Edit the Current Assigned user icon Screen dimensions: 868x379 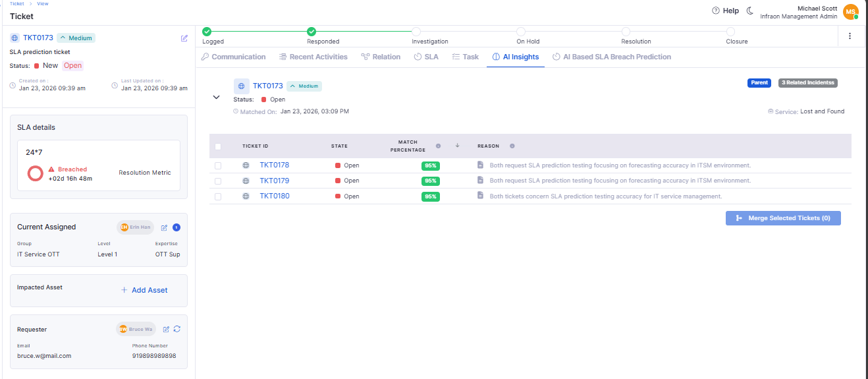[x=164, y=227]
